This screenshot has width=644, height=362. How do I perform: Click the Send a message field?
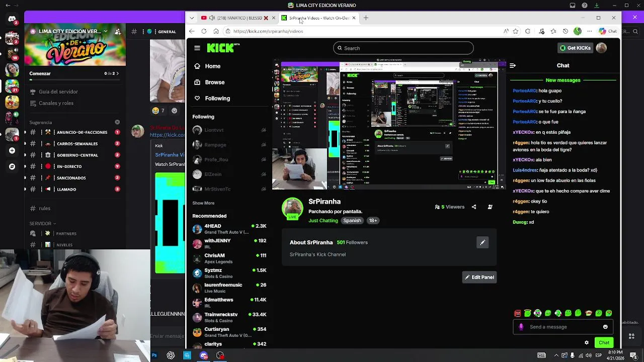click(x=563, y=327)
